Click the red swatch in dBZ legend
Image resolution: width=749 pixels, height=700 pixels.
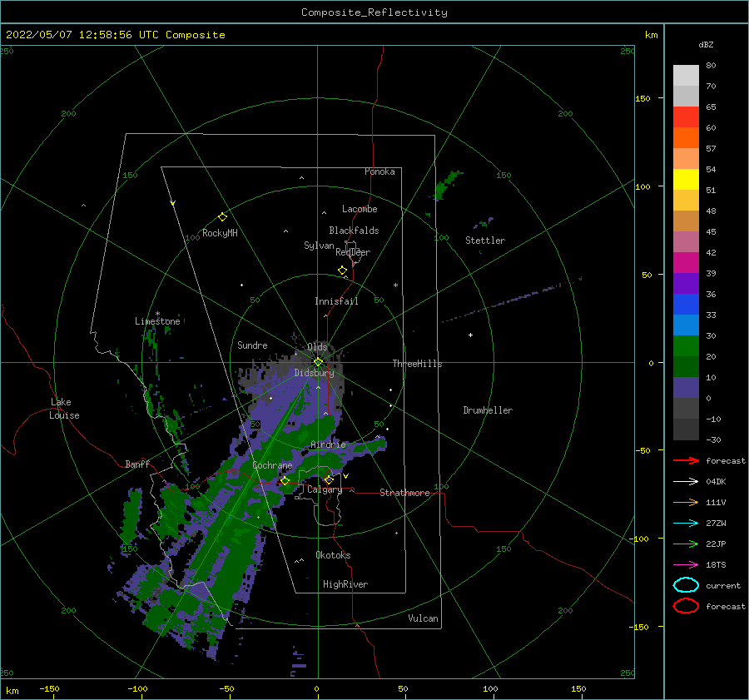(x=686, y=117)
